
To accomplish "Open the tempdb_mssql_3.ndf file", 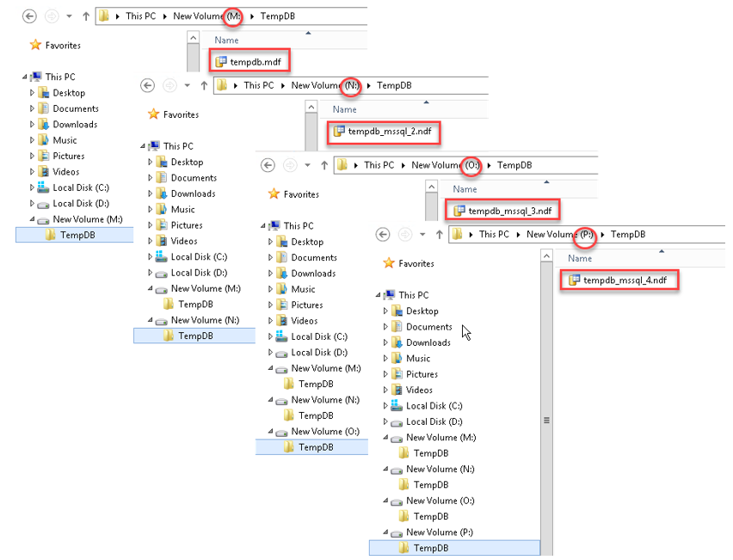I will pyautogui.click(x=510, y=210).
